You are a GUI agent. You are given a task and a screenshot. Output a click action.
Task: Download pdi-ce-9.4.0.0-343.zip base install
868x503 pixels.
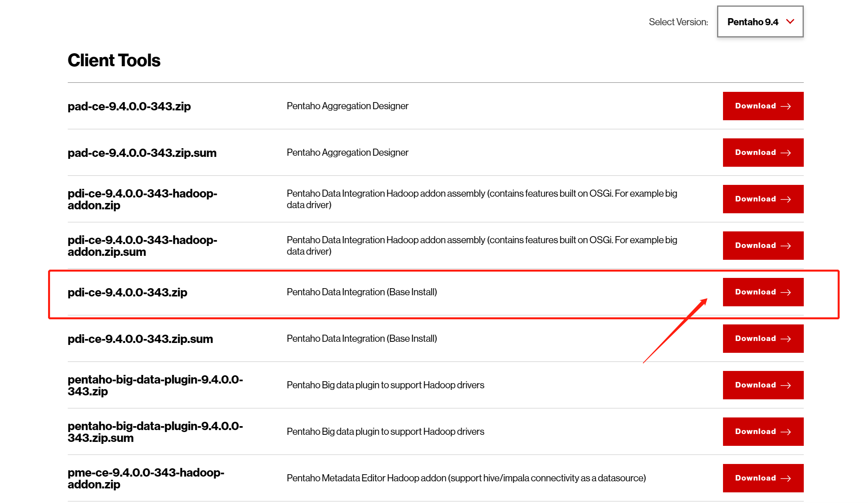[762, 292]
